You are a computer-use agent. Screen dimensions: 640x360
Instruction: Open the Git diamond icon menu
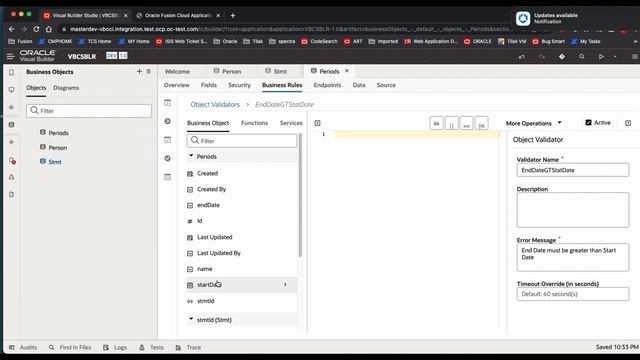point(562,57)
